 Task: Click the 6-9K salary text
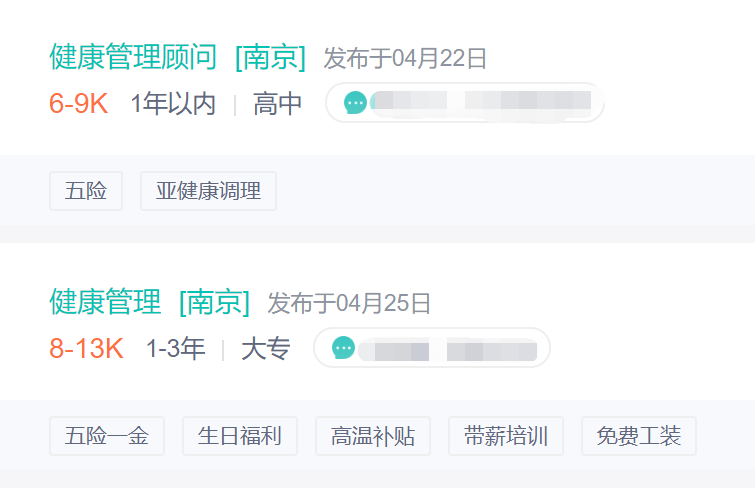click(78, 103)
